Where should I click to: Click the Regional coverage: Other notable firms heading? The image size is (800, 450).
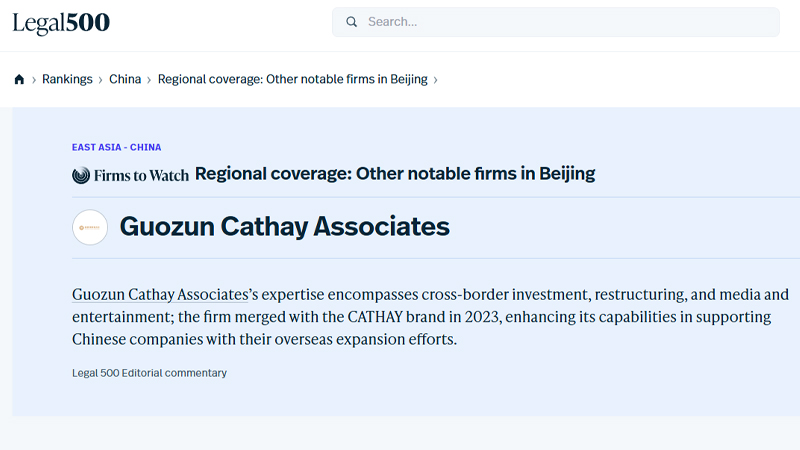[395, 174]
